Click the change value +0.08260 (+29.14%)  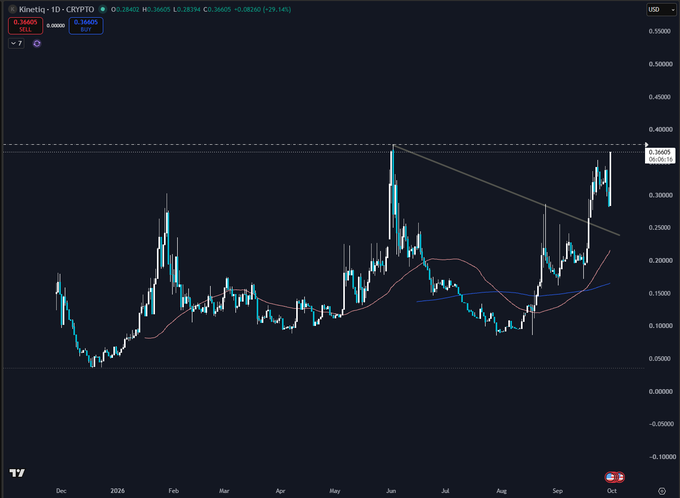coord(263,9)
